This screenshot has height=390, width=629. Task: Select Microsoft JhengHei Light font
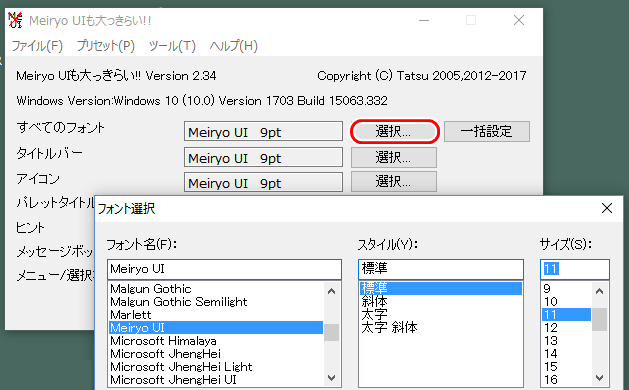[x=216, y=366]
